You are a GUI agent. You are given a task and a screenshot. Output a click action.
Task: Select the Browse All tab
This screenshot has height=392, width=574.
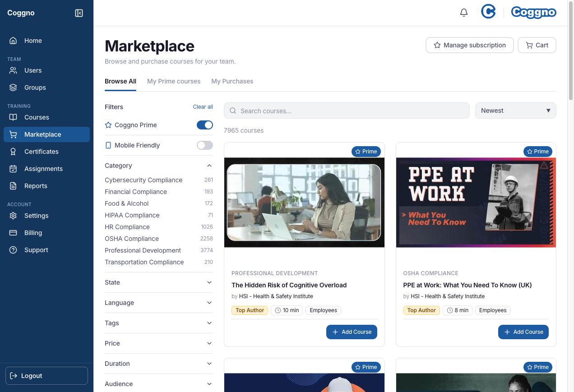[120, 81]
